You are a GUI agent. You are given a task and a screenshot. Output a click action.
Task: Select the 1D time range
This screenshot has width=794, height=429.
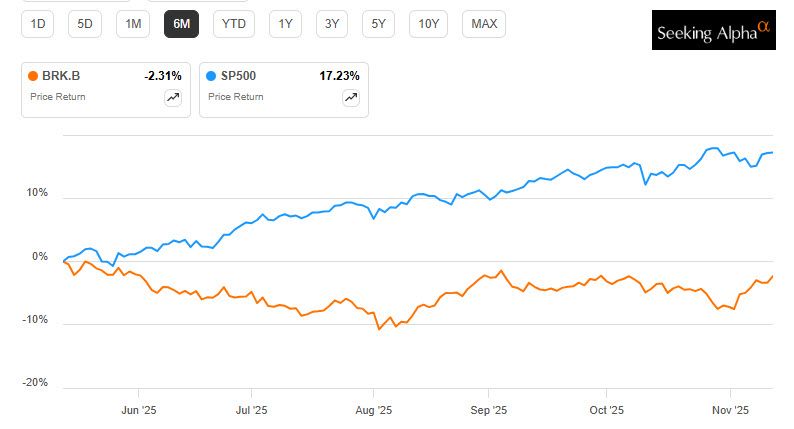point(39,23)
